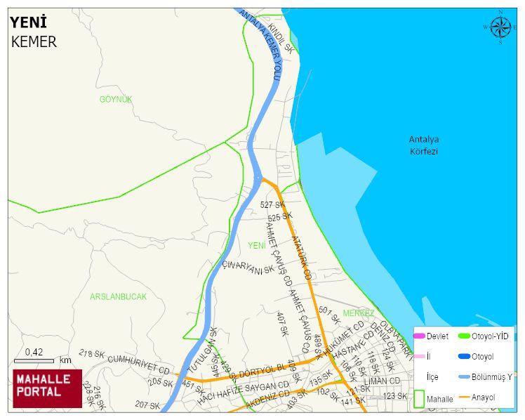This screenshot has width=525, height=420.
Task: Click the dark blue Otoyol legend swatch
Action: pyautogui.click(x=464, y=356)
